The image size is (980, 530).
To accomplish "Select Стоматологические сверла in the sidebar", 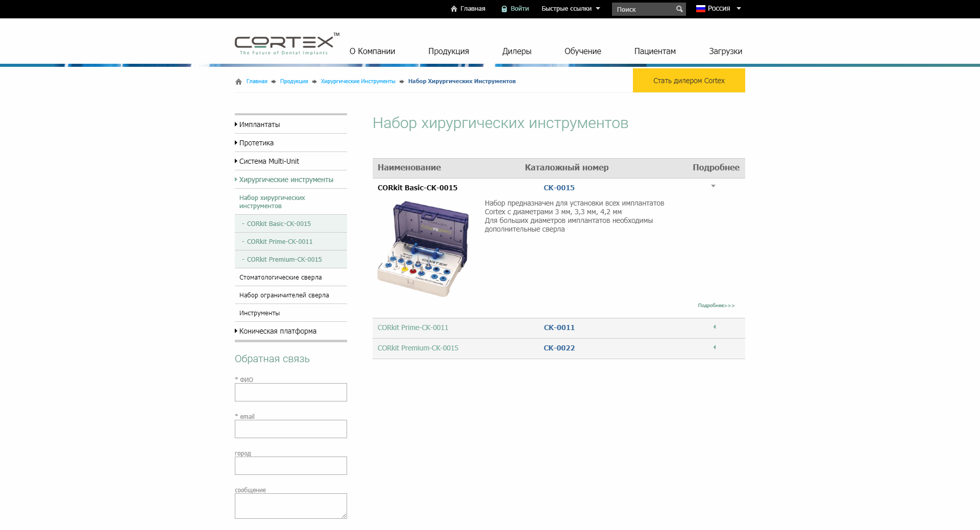I will 280,277.
